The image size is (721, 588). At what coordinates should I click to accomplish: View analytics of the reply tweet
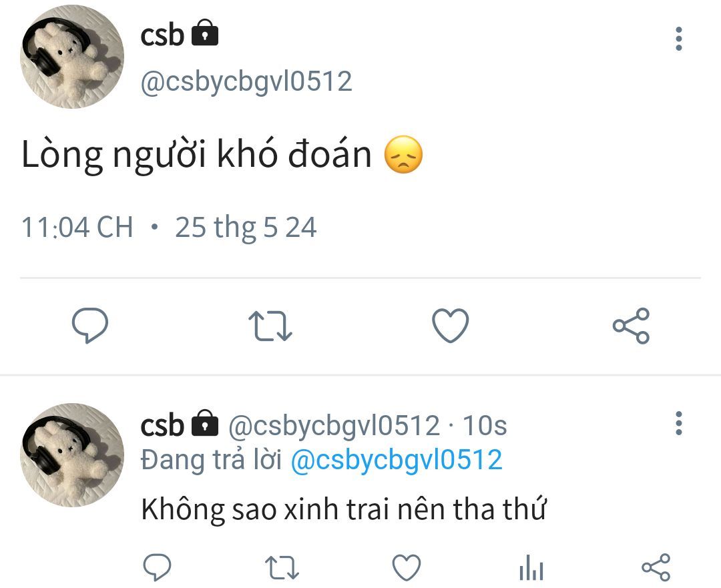pos(531,568)
